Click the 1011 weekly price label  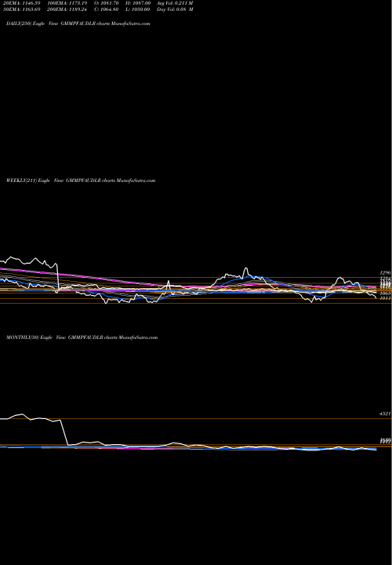(385, 298)
